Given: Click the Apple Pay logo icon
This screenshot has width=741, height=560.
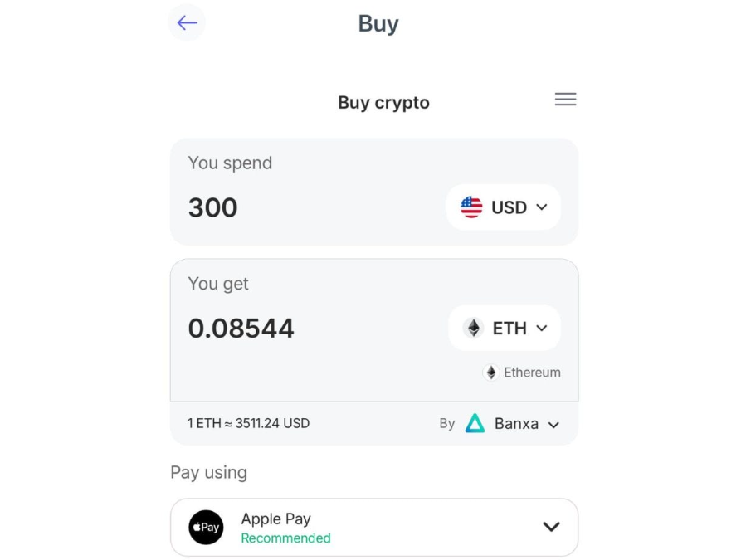Looking at the screenshot, I should tap(205, 527).
